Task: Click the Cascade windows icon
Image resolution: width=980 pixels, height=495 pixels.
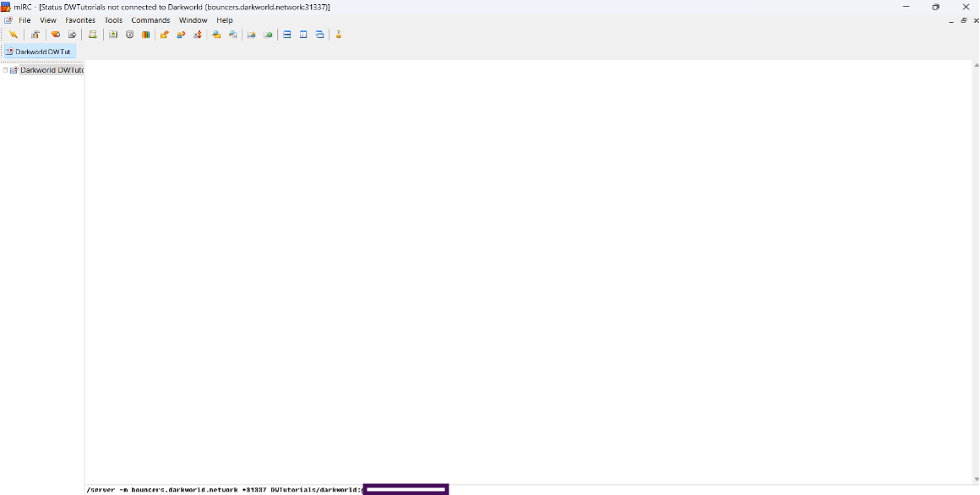Action: click(x=320, y=35)
